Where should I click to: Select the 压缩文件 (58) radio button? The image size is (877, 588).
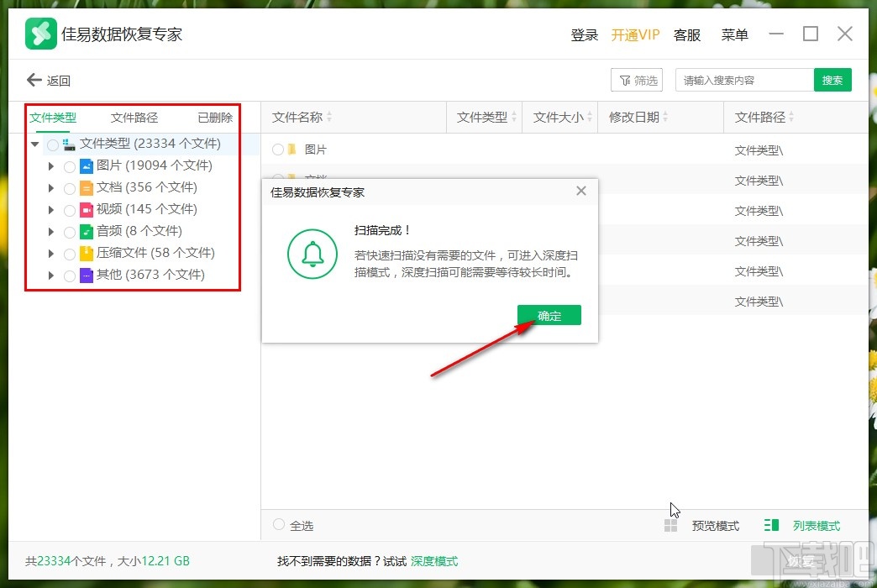click(x=70, y=254)
